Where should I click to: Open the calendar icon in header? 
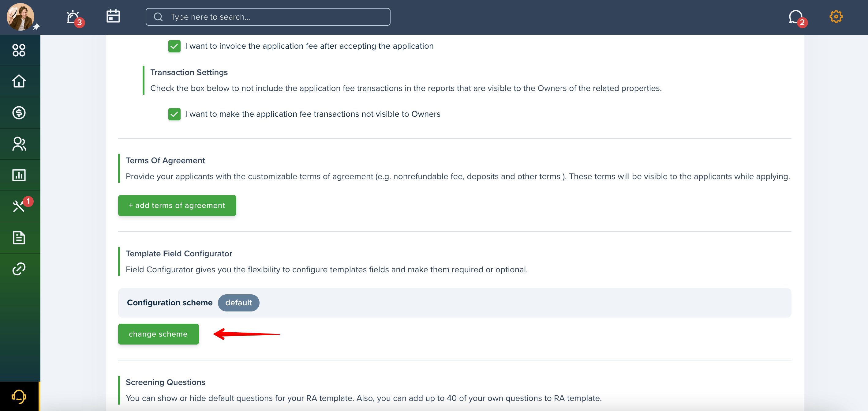[x=113, y=16]
